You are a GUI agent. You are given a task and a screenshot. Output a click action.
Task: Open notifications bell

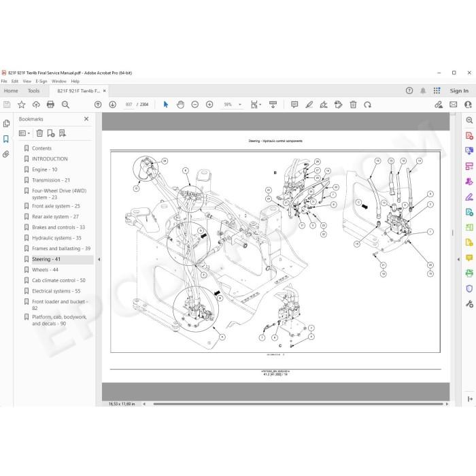[423, 90]
